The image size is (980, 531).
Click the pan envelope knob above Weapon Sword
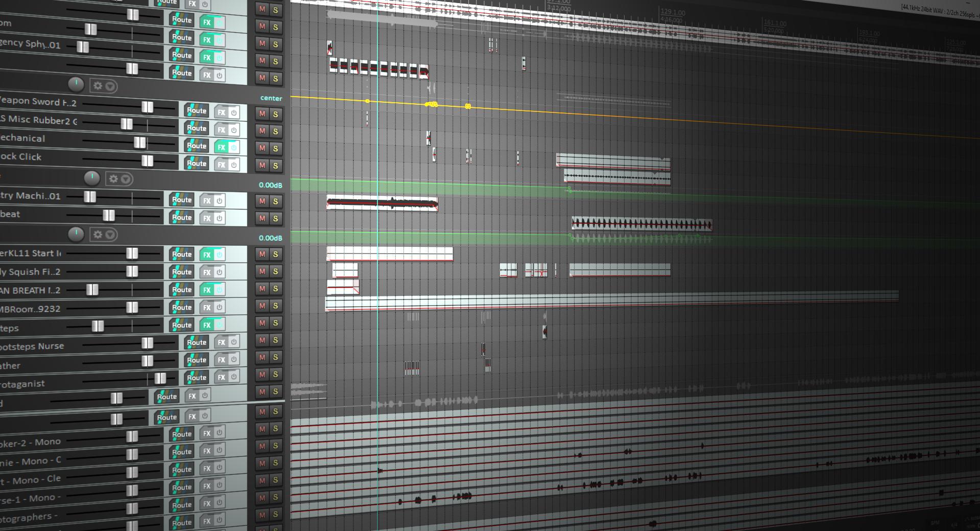point(76,84)
